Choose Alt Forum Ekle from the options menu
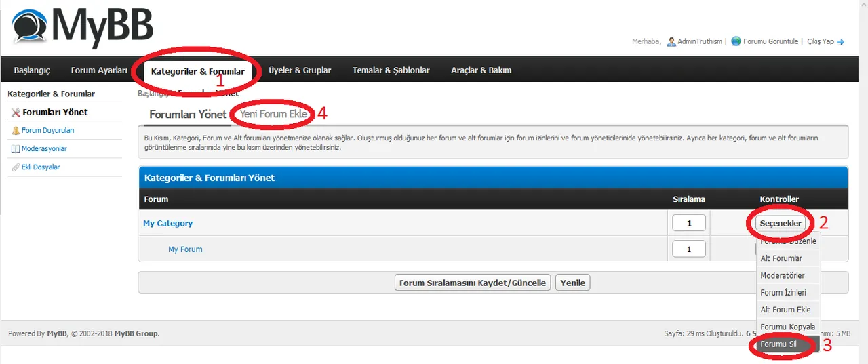 pos(788,310)
